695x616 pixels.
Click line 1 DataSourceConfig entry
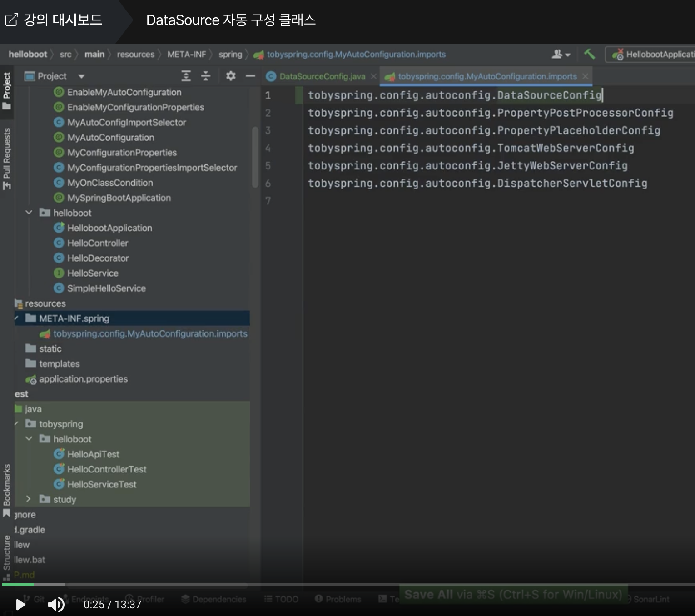455,95
